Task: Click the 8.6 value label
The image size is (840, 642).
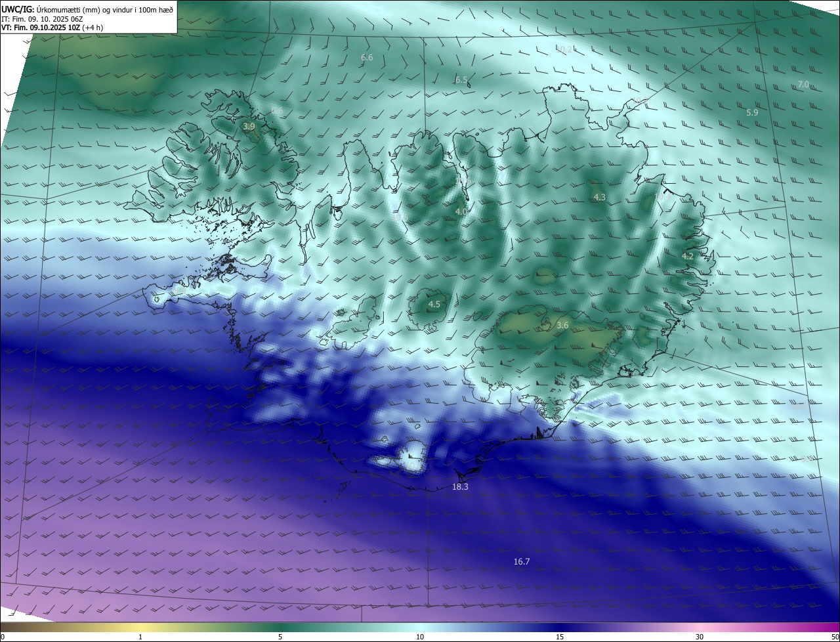Action: [277, 112]
